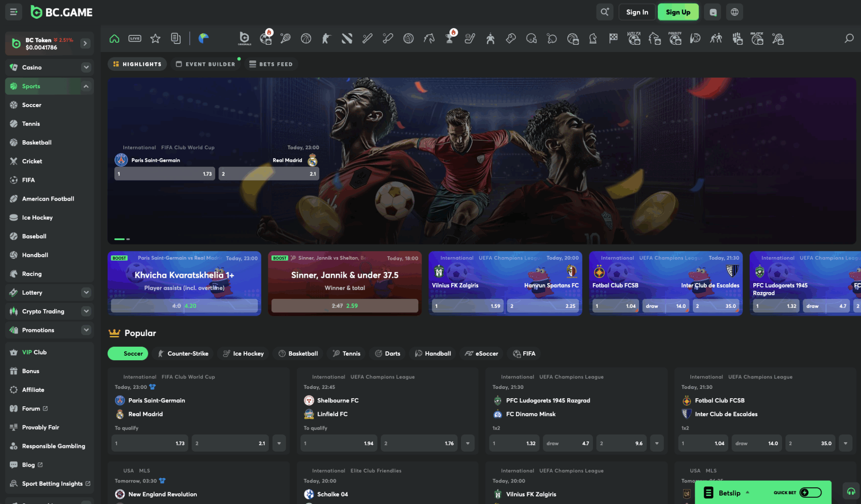The width and height of the screenshot is (861, 504).
Task: Open my bets documents icon
Action: [176, 39]
